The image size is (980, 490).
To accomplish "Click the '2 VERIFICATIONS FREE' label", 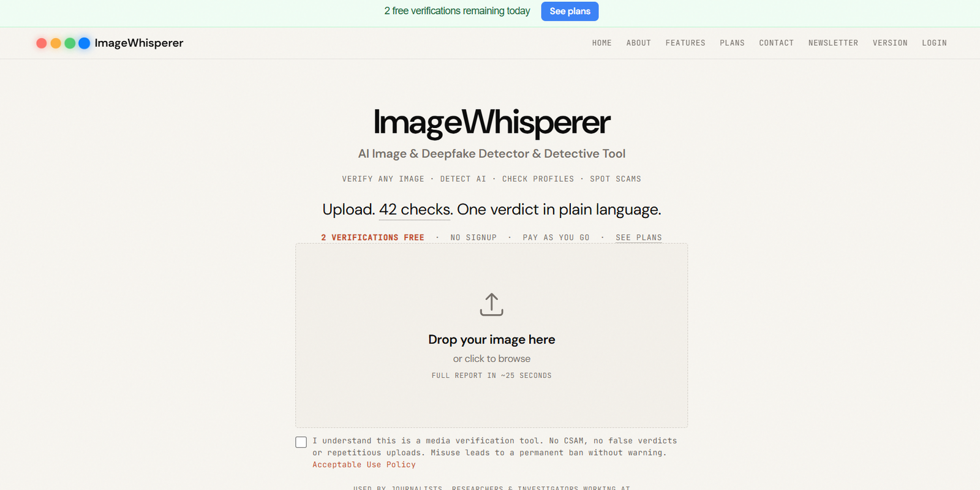I will [372, 238].
